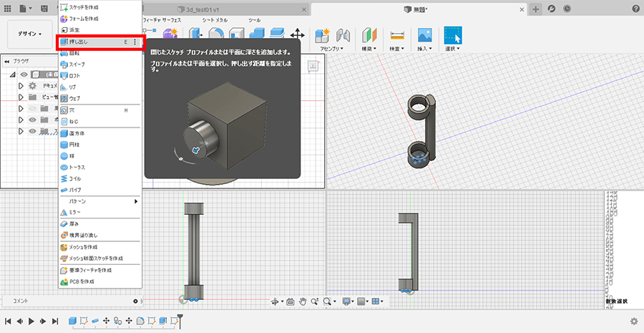The height and width of the screenshot is (333, 644).
Task: Click the new design plus button
Action: (x=537, y=9)
